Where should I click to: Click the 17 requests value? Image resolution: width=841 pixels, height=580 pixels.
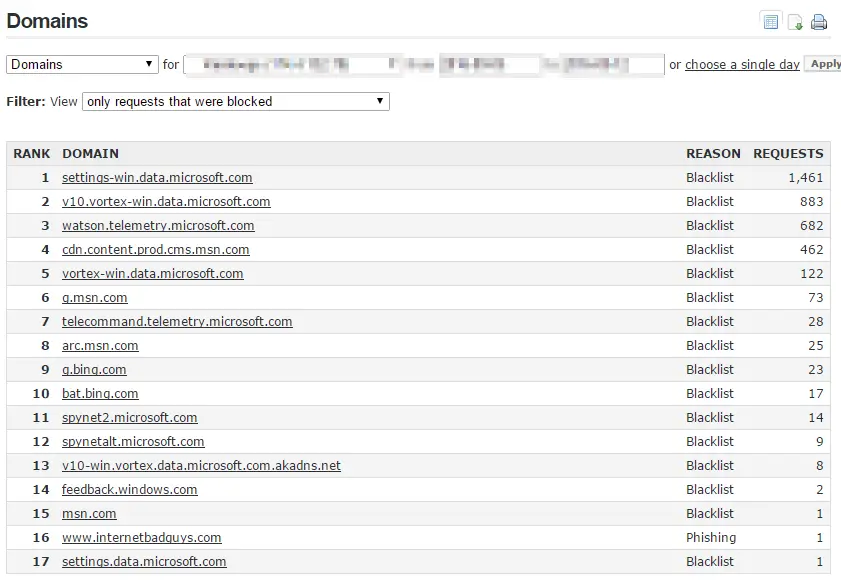pyautogui.click(x=815, y=393)
